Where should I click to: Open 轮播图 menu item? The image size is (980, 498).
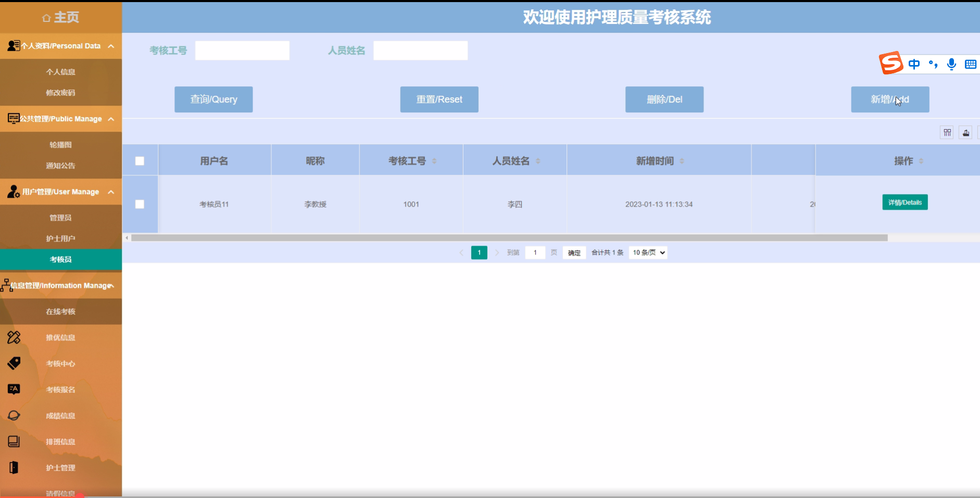61,145
